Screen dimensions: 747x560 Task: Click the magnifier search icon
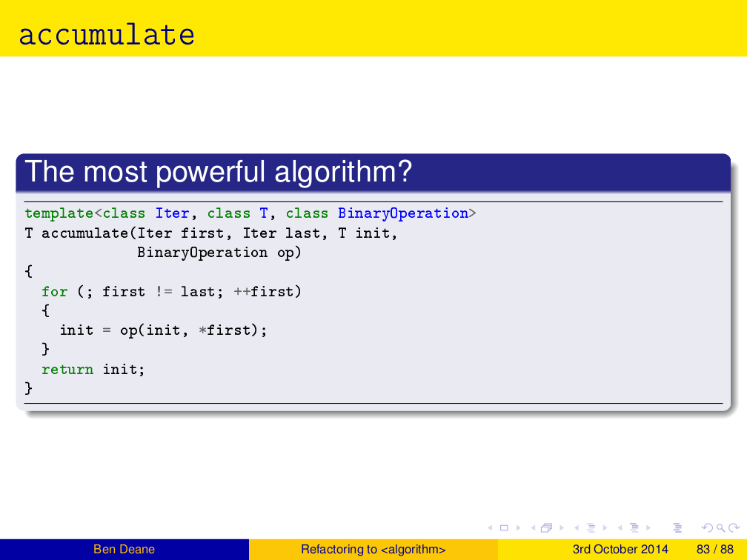719,528
